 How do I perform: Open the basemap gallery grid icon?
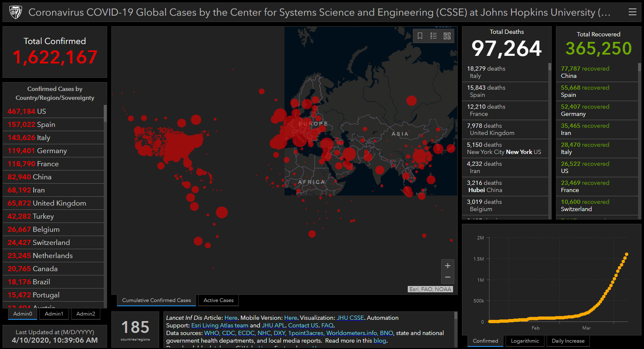(447, 36)
